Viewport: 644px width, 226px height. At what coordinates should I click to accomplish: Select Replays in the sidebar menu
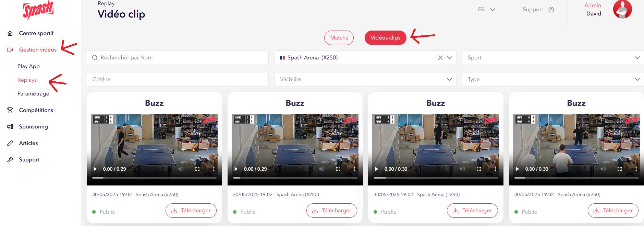pos(27,80)
